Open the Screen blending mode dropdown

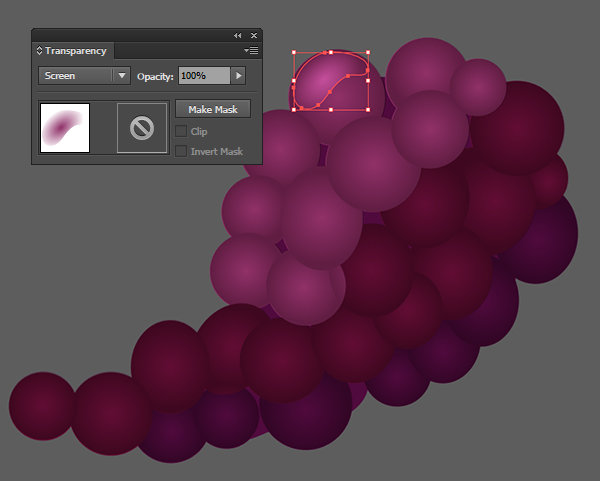(85, 76)
